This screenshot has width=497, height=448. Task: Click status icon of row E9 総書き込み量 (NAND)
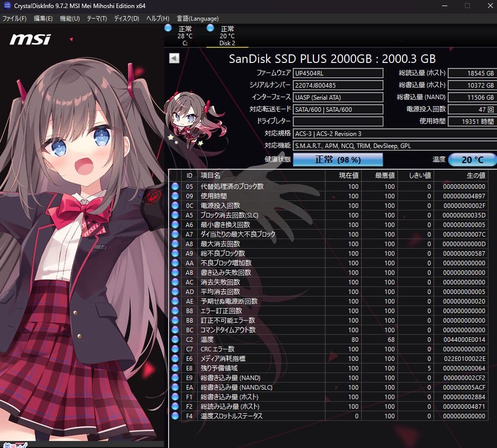click(175, 378)
